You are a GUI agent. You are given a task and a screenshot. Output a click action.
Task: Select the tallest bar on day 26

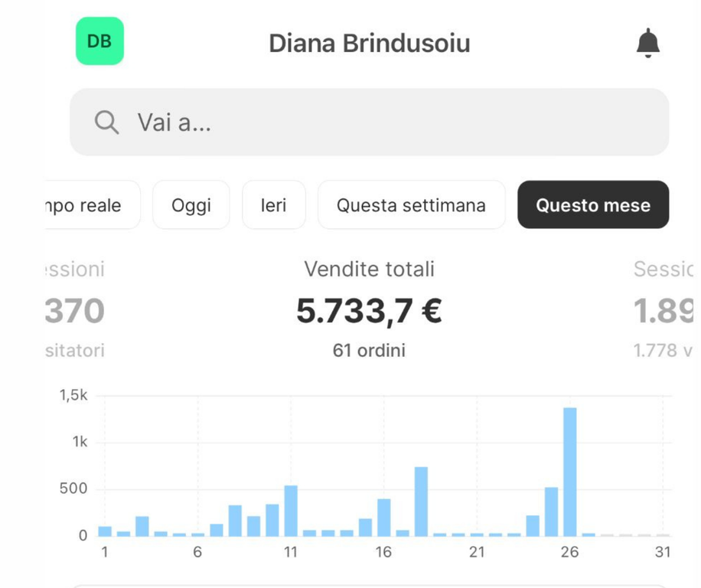pyautogui.click(x=569, y=472)
